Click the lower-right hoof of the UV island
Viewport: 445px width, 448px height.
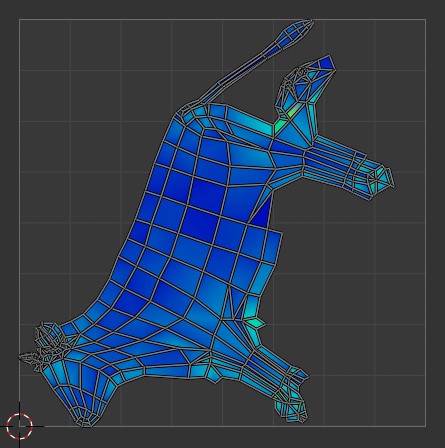pyautogui.click(x=293, y=410)
